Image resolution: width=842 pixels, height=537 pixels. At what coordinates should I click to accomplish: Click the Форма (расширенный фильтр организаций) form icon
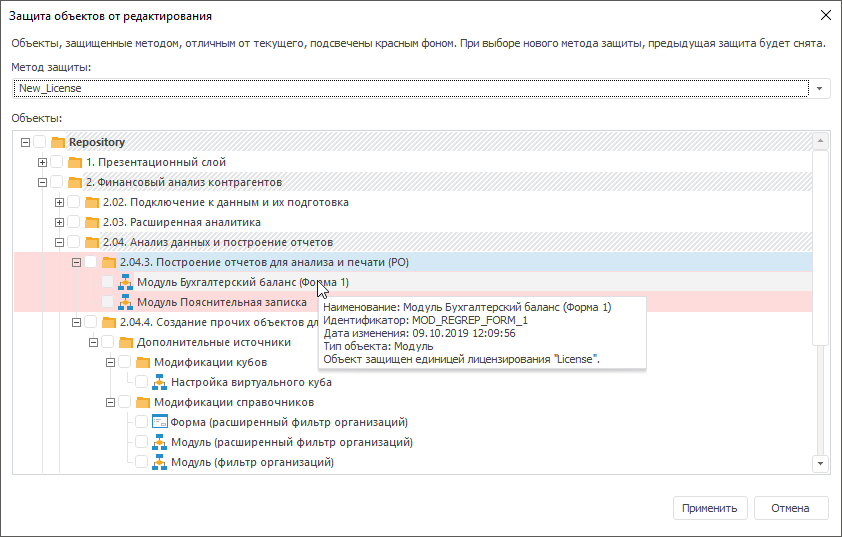pos(159,422)
